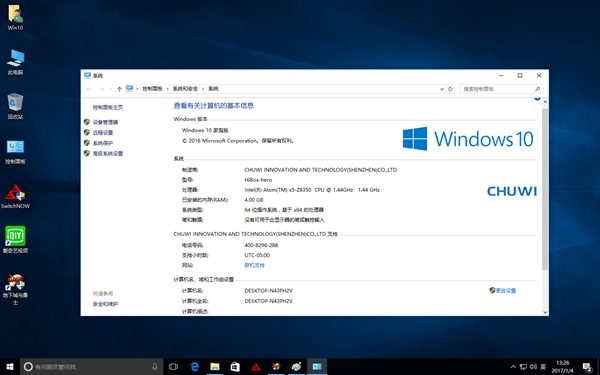Screen dimensions: 600x375
Task: Open the recent locations dropdown beside the forward arrow
Action: (111, 89)
